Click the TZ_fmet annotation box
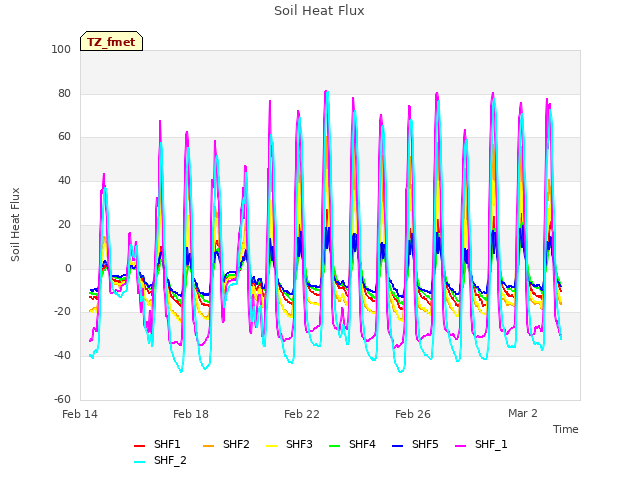Screen dimensions: 640x480 click(111, 41)
